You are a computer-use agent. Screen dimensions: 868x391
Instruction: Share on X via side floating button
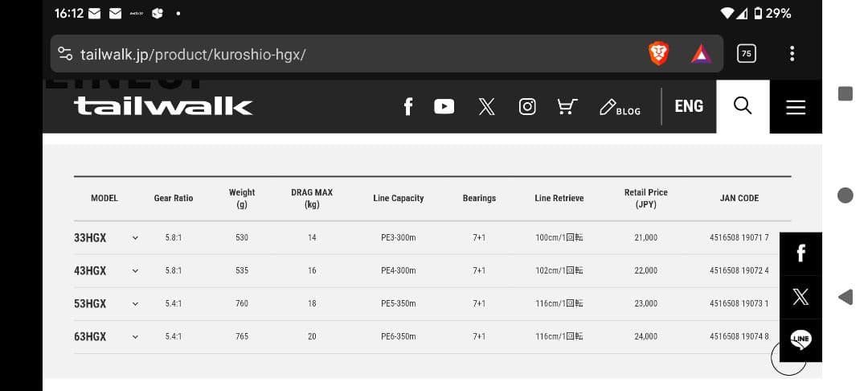coord(800,297)
